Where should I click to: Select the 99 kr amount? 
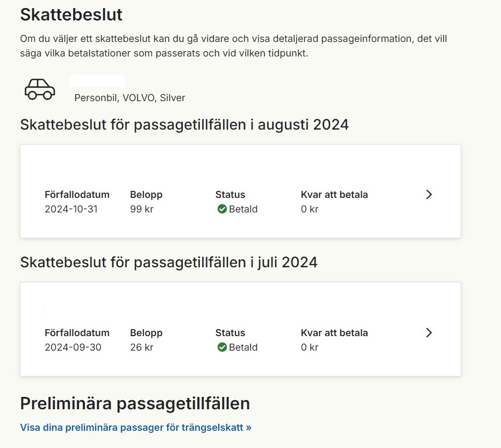pos(141,209)
